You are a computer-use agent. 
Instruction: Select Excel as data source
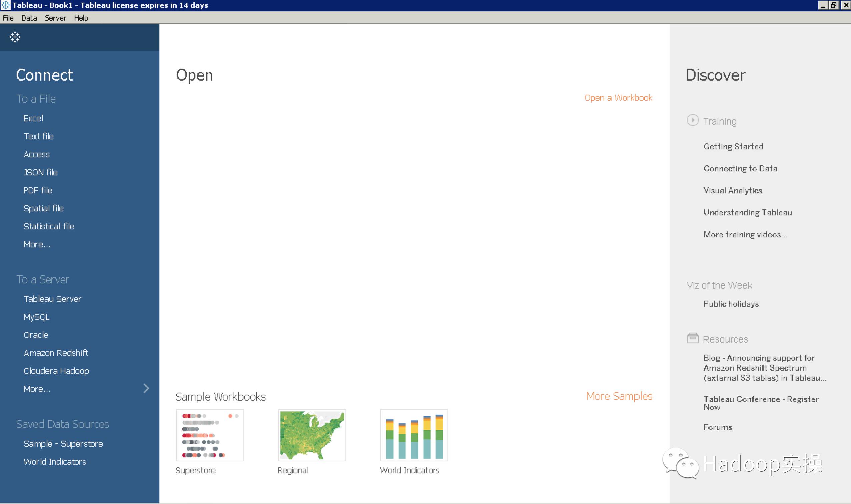(33, 118)
